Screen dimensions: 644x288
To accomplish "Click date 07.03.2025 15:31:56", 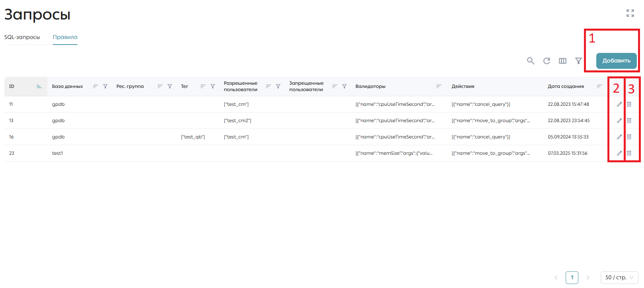I will coord(568,153).
